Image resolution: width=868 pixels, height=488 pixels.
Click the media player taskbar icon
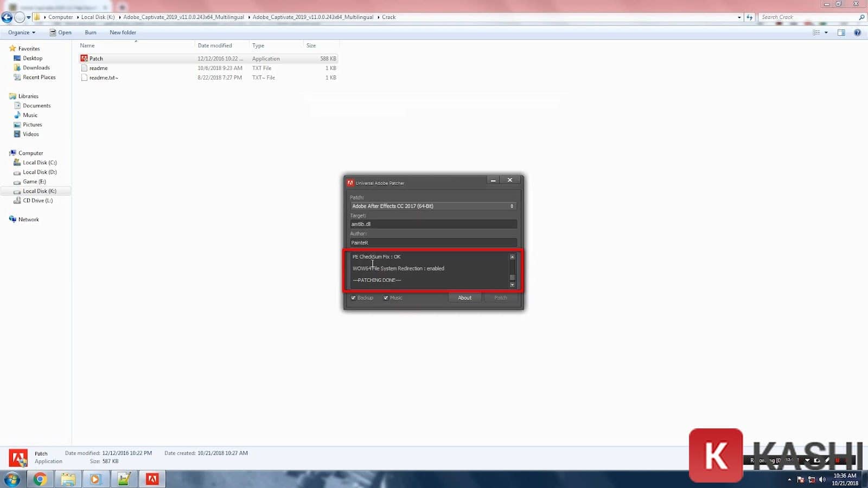95,479
